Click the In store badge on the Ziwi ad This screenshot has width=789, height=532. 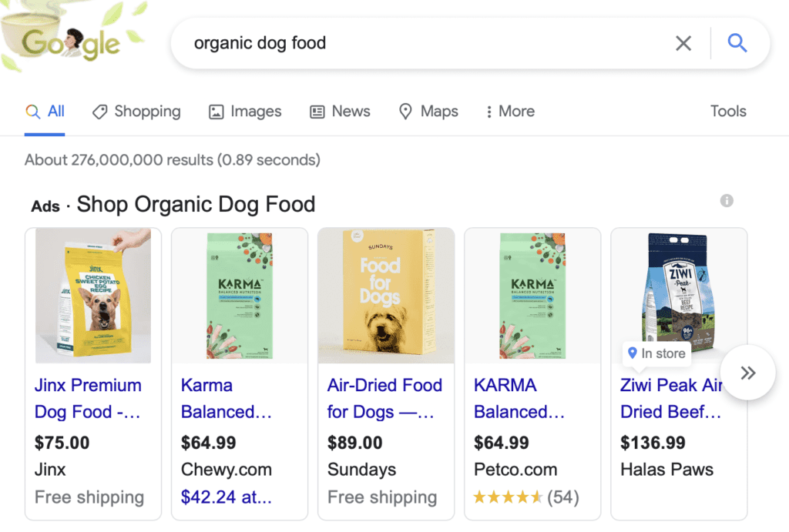[x=656, y=353]
